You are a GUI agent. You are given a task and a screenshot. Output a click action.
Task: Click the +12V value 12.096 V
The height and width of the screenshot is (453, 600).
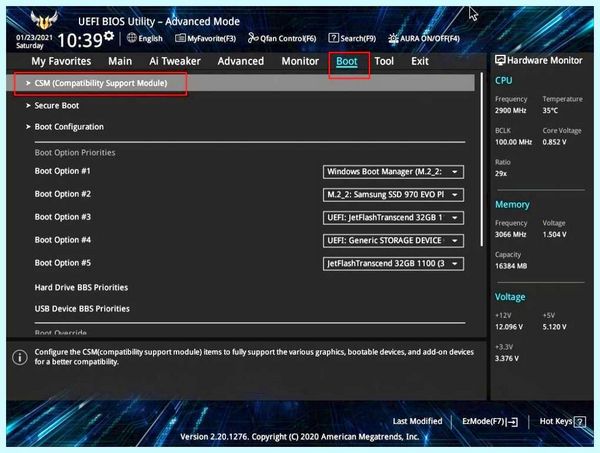(x=509, y=327)
